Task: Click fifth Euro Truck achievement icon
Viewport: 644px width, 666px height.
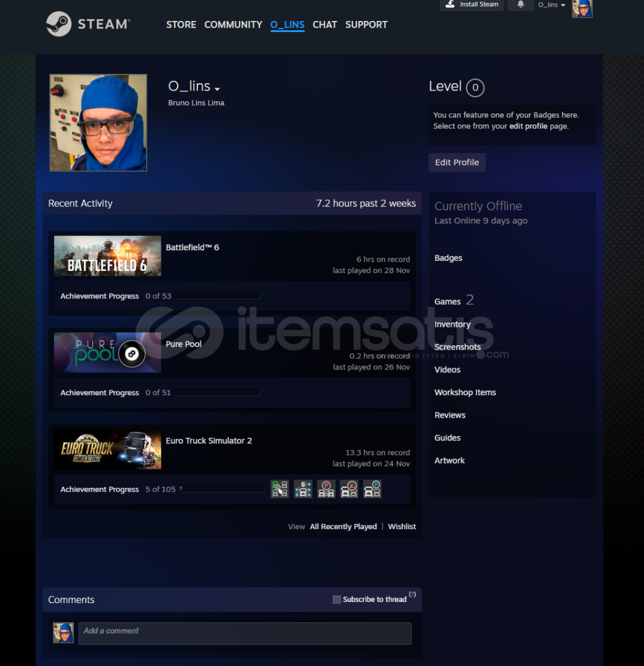Action: (x=372, y=489)
